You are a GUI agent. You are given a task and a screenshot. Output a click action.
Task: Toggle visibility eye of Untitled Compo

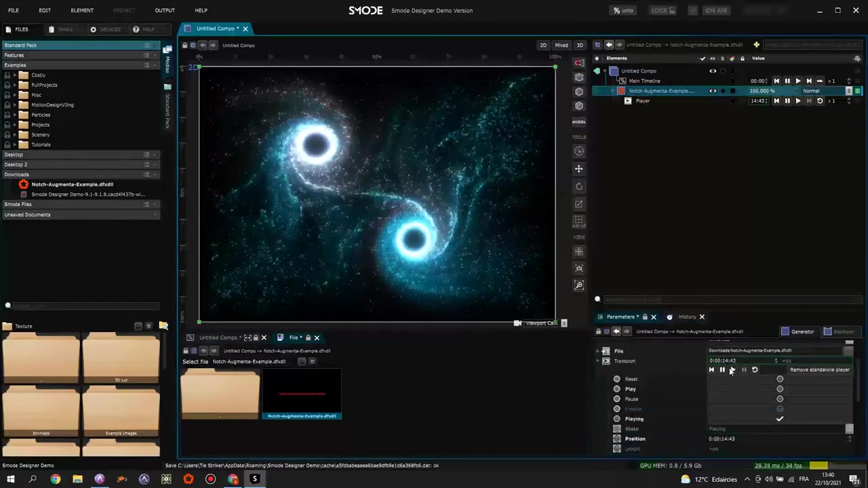click(713, 70)
